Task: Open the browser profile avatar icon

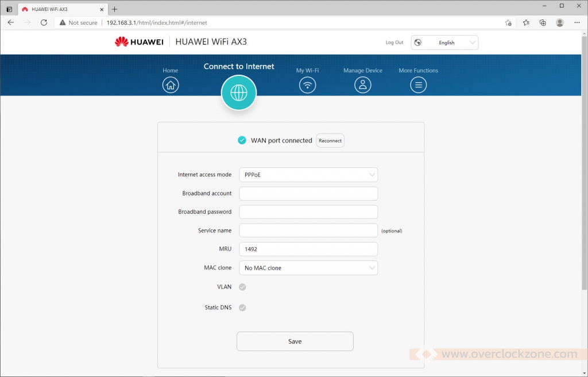Action: pos(560,22)
